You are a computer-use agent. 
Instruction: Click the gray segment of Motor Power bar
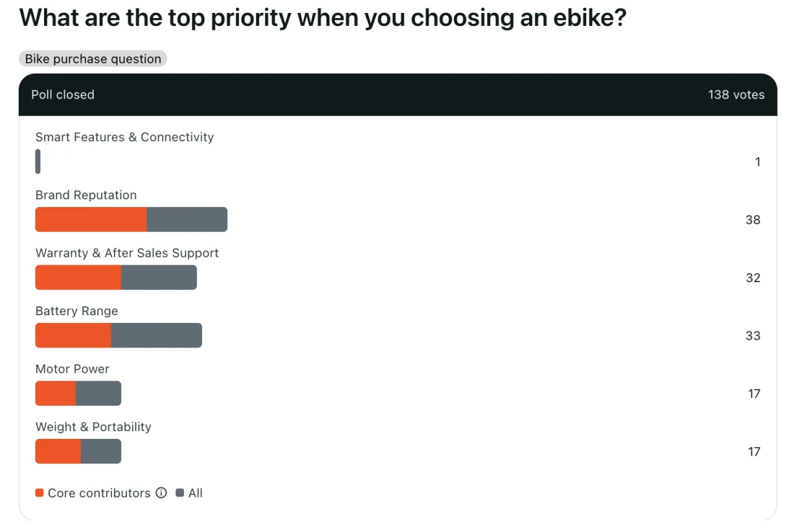(98, 393)
